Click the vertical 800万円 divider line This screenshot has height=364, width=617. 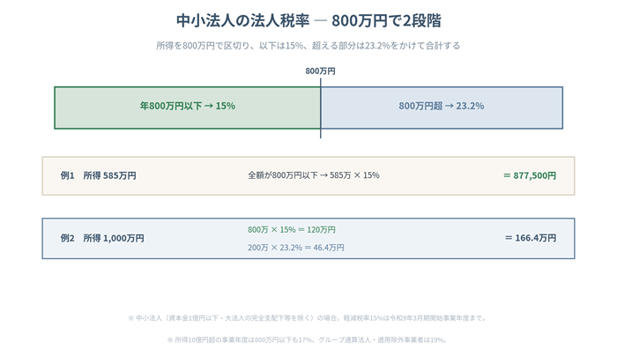(x=320, y=108)
